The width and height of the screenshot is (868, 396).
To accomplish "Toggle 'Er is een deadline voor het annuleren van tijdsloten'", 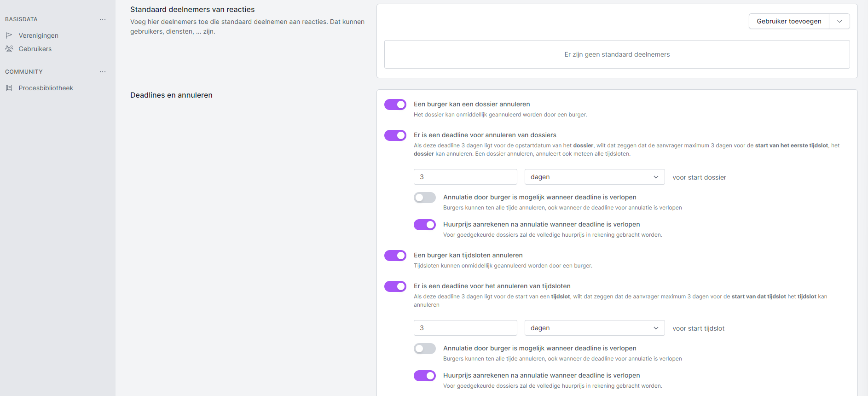I will (x=395, y=286).
